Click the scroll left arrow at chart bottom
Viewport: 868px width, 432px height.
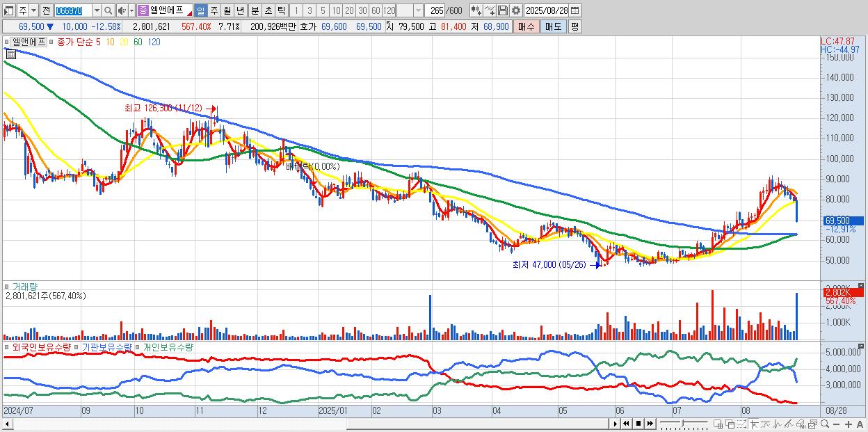pos(7,424)
